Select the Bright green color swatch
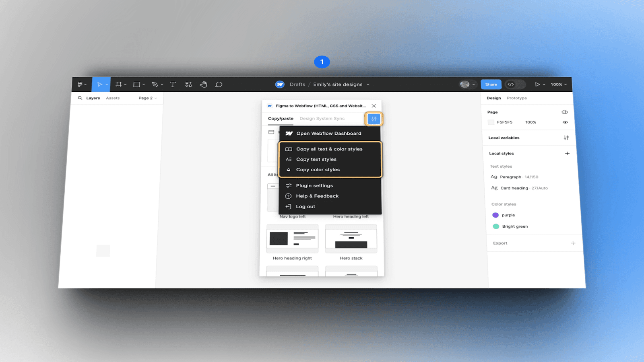This screenshot has height=362, width=644. 496,226
